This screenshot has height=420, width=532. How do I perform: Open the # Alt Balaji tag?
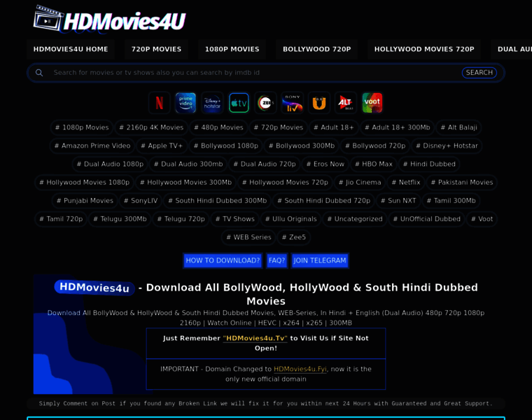(458, 127)
